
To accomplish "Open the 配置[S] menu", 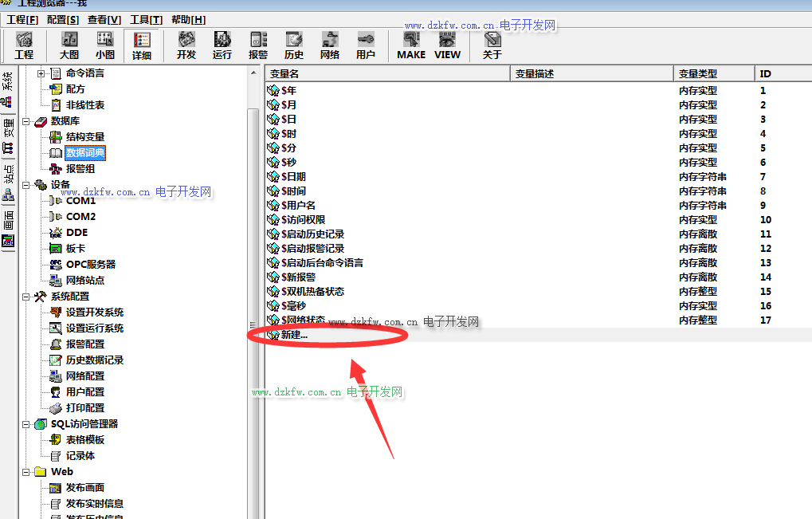I will pos(63,19).
